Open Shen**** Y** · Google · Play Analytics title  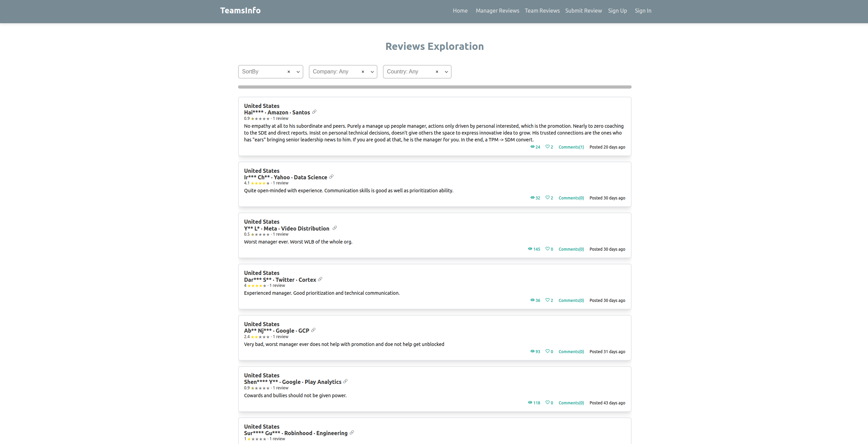[x=292, y=382]
